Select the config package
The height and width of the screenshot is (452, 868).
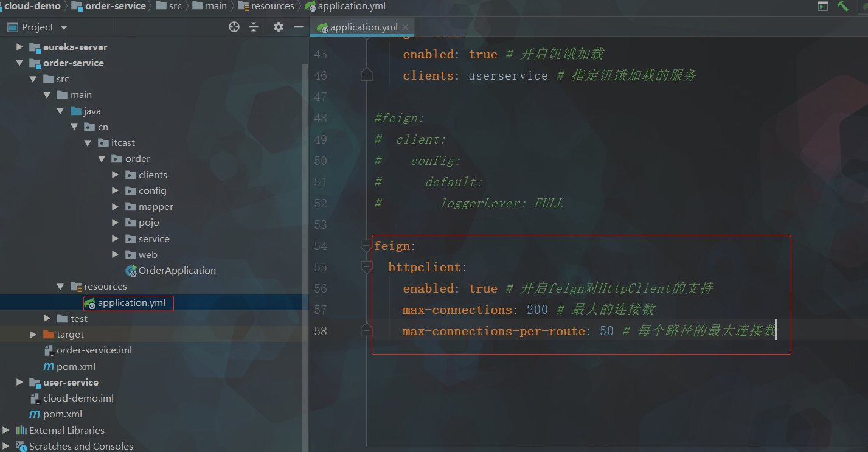tap(152, 191)
